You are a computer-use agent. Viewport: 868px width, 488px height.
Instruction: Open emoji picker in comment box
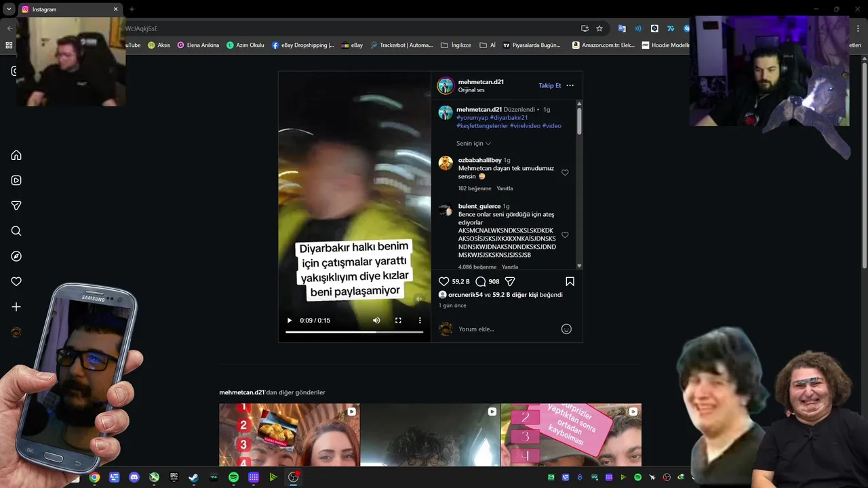pos(566,329)
